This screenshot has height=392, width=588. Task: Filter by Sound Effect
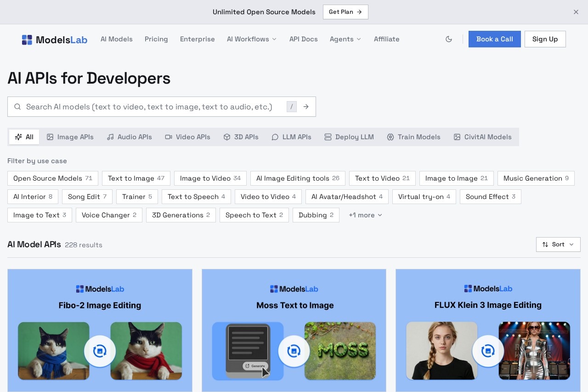491,197
